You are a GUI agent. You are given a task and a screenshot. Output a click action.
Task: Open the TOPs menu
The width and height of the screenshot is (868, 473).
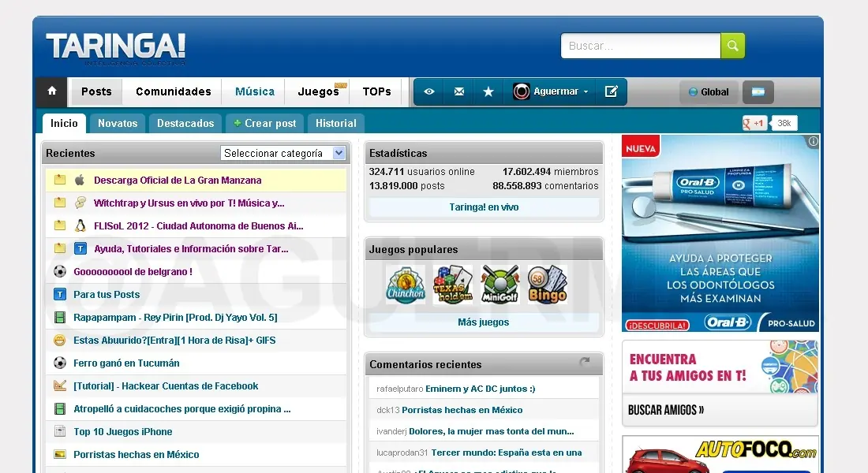click(377, 91)
